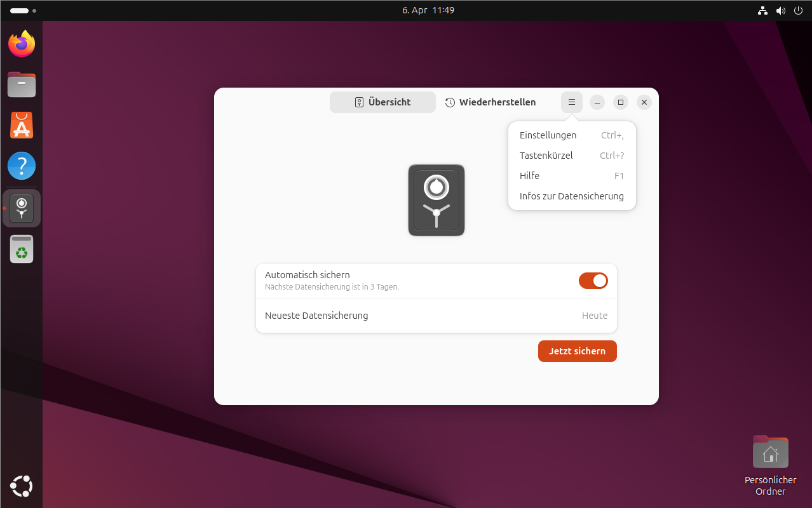Launch the Files manager in dock

pos(22,84)
